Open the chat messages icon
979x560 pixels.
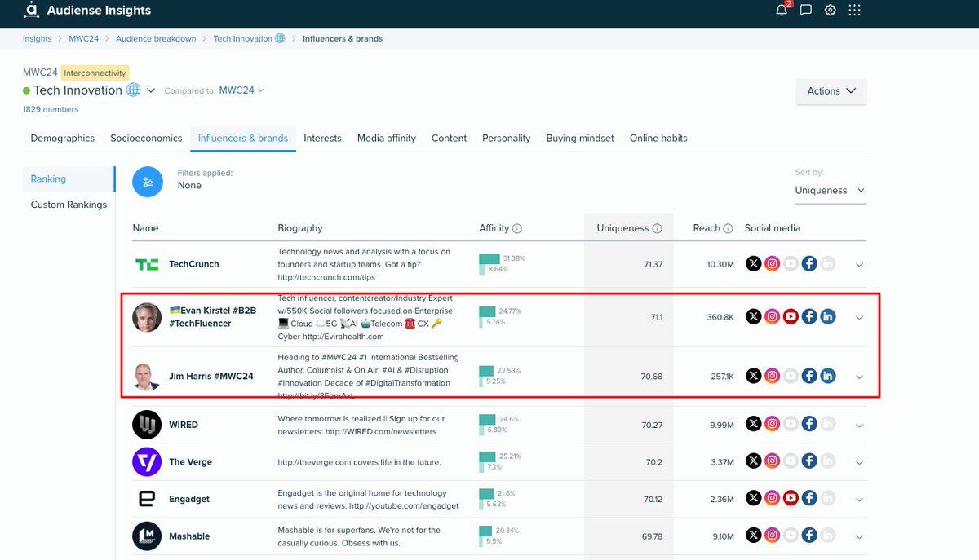click(806, 11)
